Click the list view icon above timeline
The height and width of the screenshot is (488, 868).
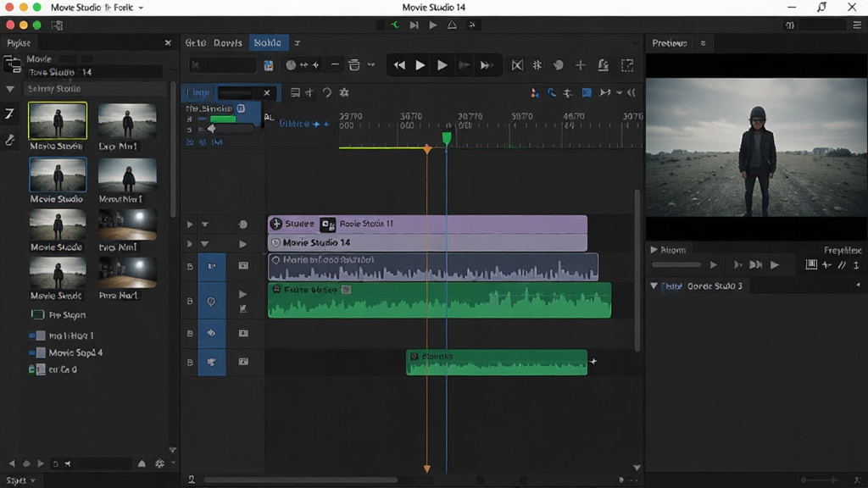point(295,92)
